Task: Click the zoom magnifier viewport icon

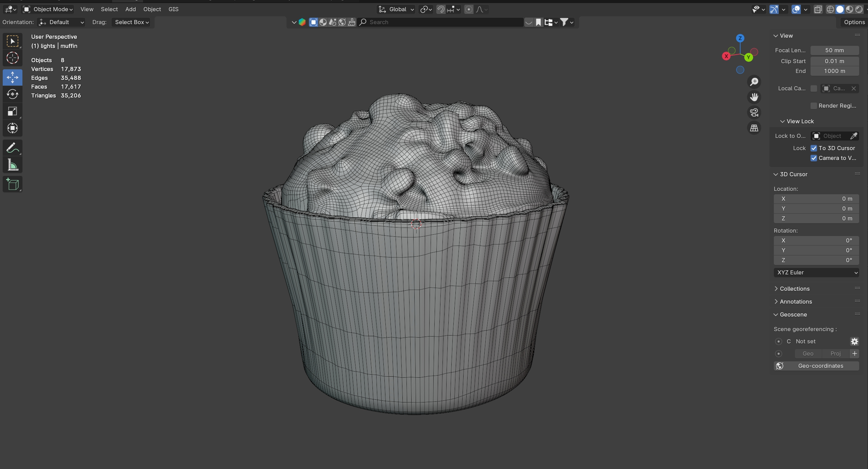Action: coord(754,82)
